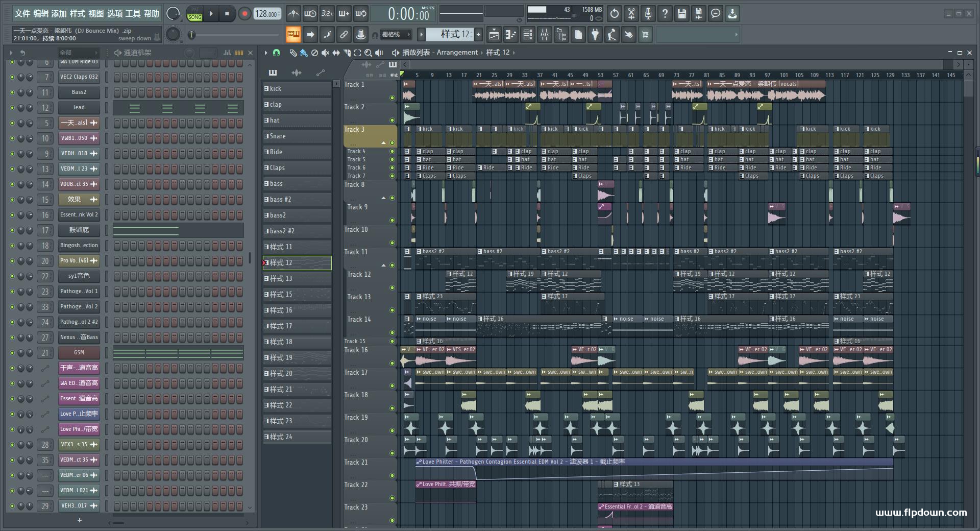Open the mixer view icon

click(x=545, y=35)
